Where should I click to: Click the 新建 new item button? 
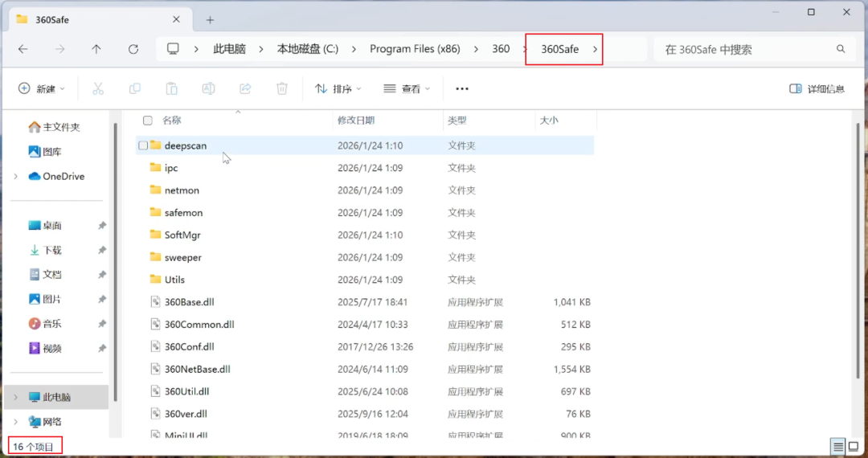pos(42,88)
